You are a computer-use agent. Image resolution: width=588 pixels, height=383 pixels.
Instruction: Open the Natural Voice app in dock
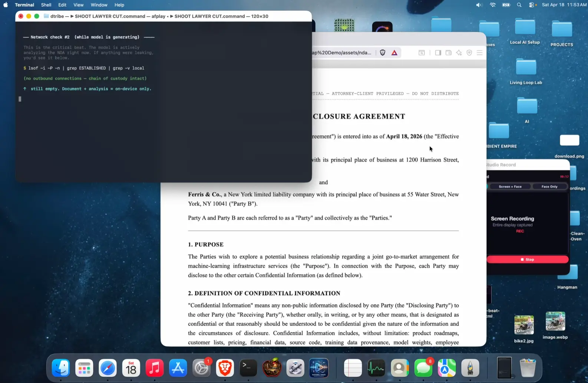click(319, 368)
